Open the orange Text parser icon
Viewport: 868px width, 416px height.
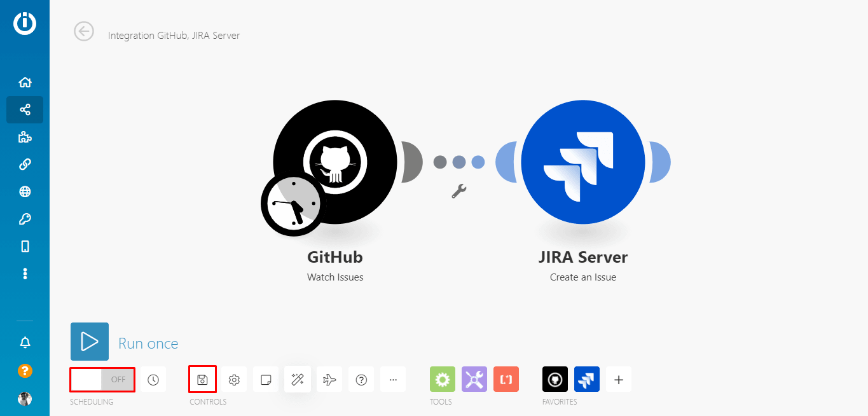[x=506, y=379]
